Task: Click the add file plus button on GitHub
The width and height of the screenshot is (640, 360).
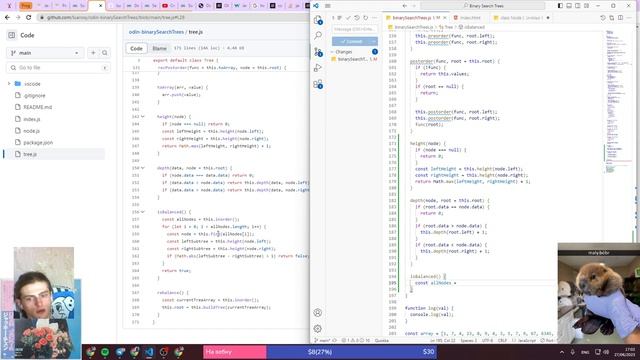Action: (93, 53)
